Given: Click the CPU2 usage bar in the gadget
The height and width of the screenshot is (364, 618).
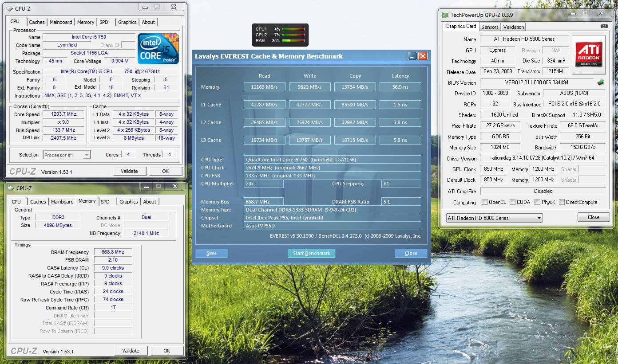Looking at the screenshot, I should [293, 35].
